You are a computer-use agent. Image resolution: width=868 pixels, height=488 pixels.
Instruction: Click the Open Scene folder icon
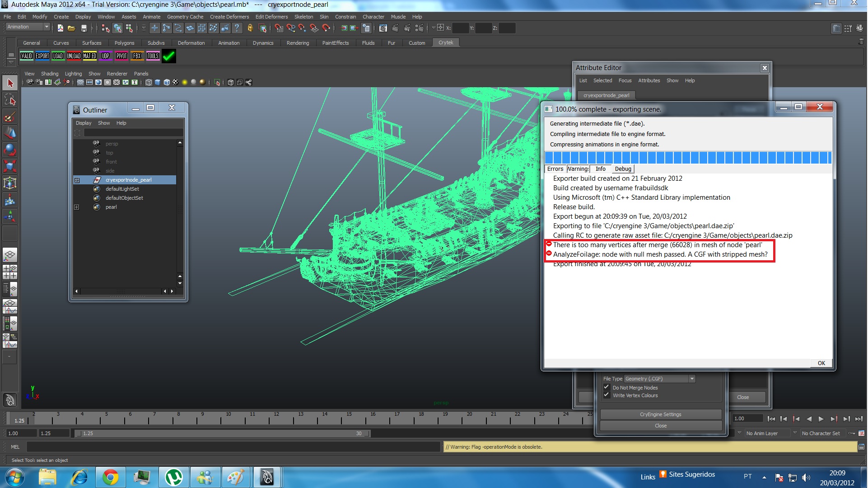coord(71,28)
